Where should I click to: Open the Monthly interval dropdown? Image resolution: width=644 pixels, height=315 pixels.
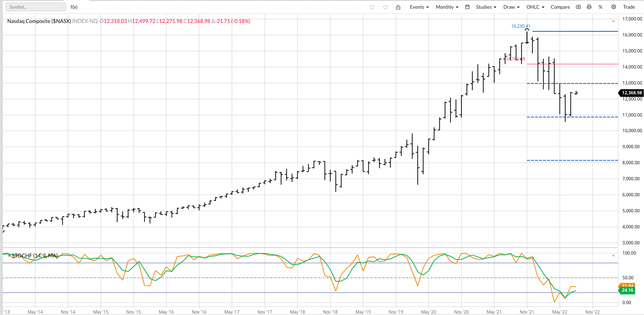447,7
